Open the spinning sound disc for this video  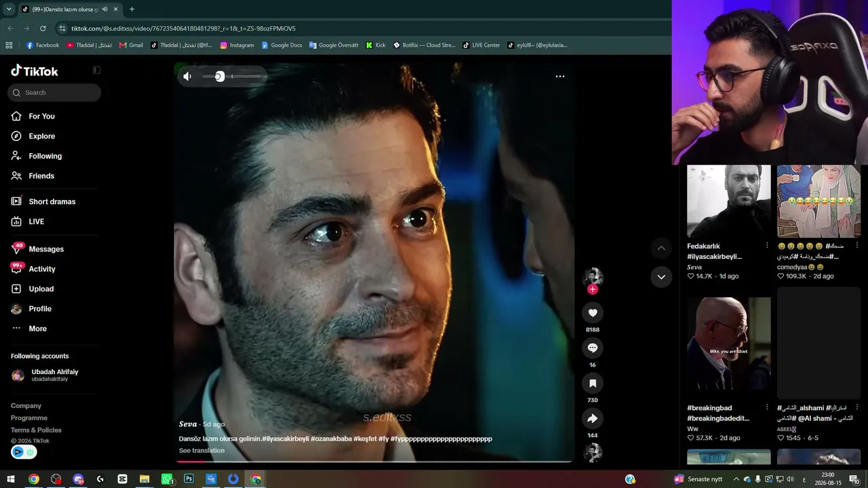coord(593,452)
